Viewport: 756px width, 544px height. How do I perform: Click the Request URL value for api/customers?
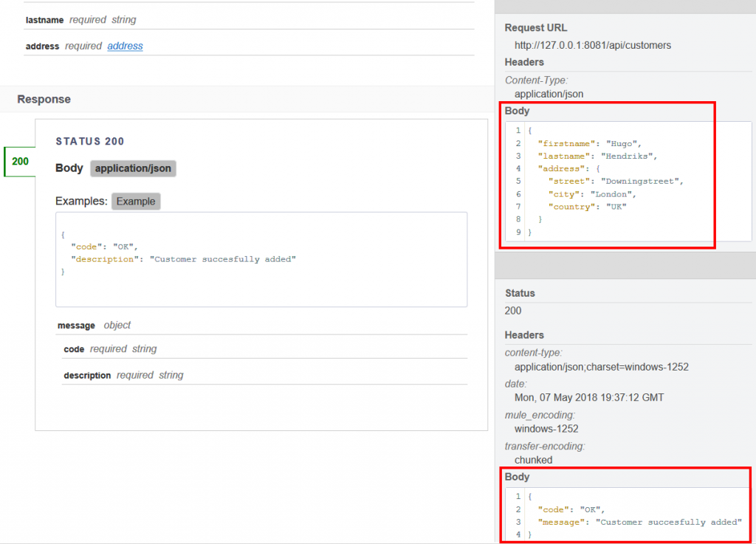(x=593, y=45)
